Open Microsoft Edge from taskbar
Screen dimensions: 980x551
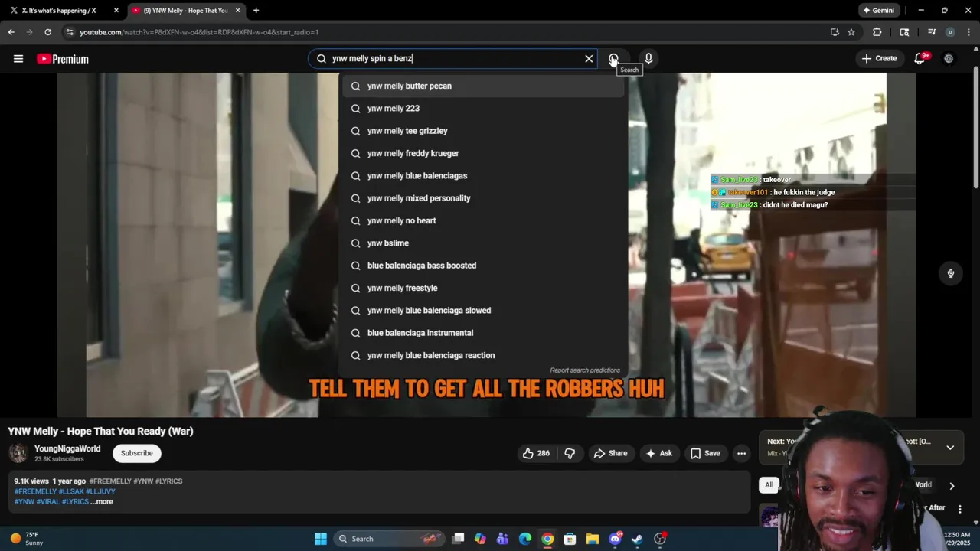click(x=525, y=539)
